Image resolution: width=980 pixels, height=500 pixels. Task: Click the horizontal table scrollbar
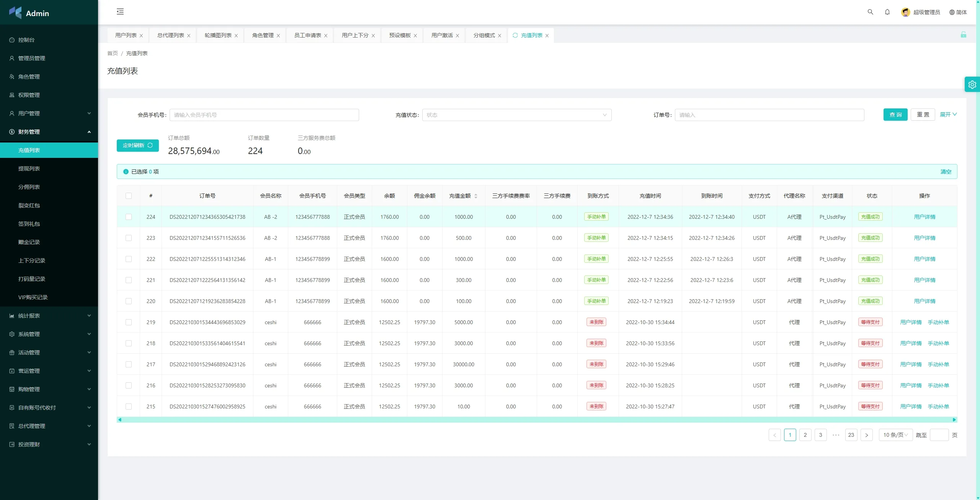[536, 420]
